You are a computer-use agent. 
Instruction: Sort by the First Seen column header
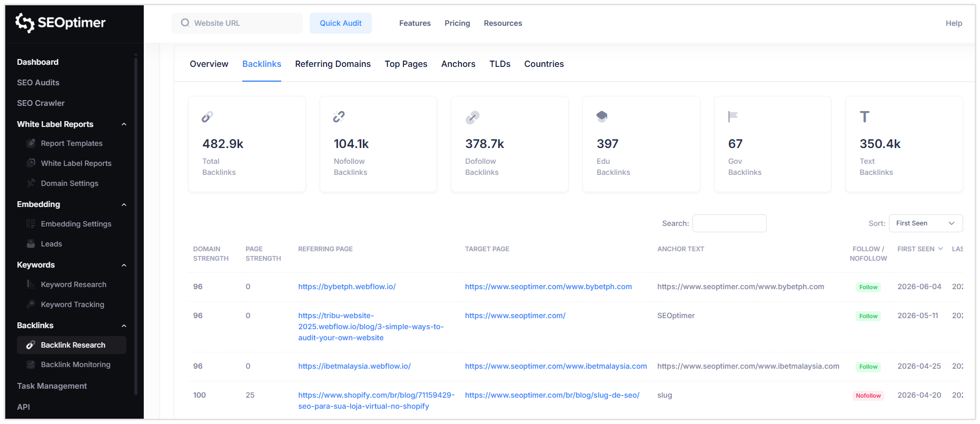920,249
